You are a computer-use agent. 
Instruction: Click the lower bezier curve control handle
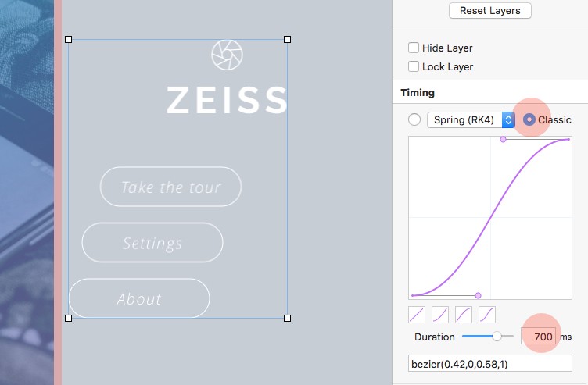[x=478, y=295]
